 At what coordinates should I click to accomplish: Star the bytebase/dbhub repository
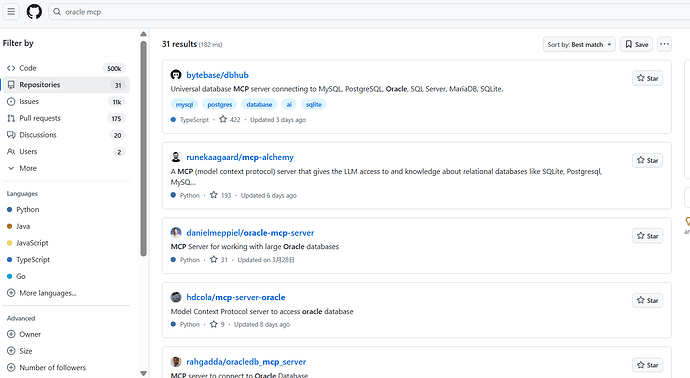click(647, 78)
